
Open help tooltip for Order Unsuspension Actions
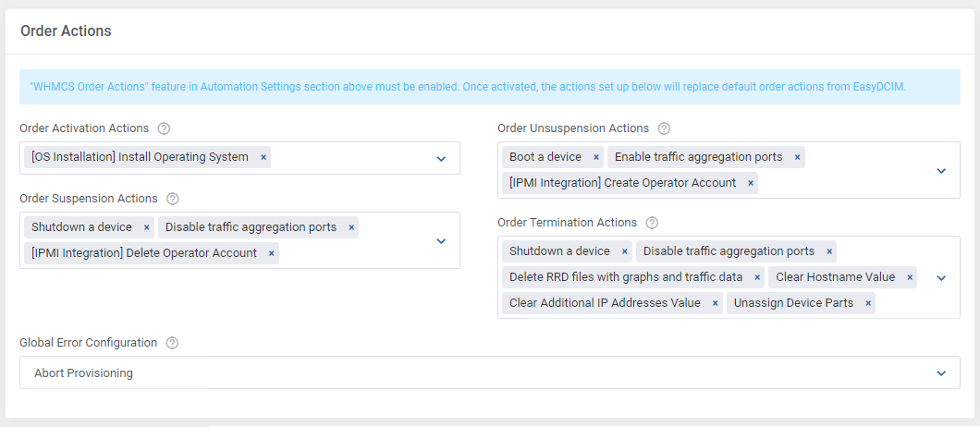[x=664, y=128]
